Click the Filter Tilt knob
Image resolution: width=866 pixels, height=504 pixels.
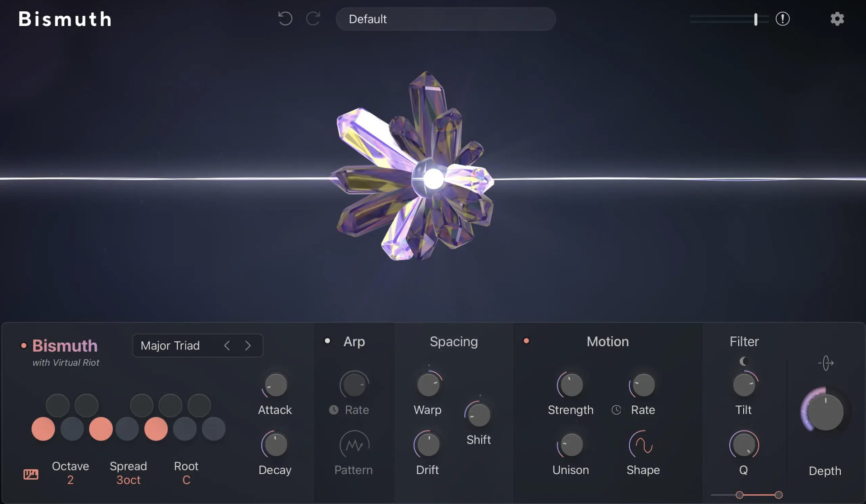pos(744,385)
